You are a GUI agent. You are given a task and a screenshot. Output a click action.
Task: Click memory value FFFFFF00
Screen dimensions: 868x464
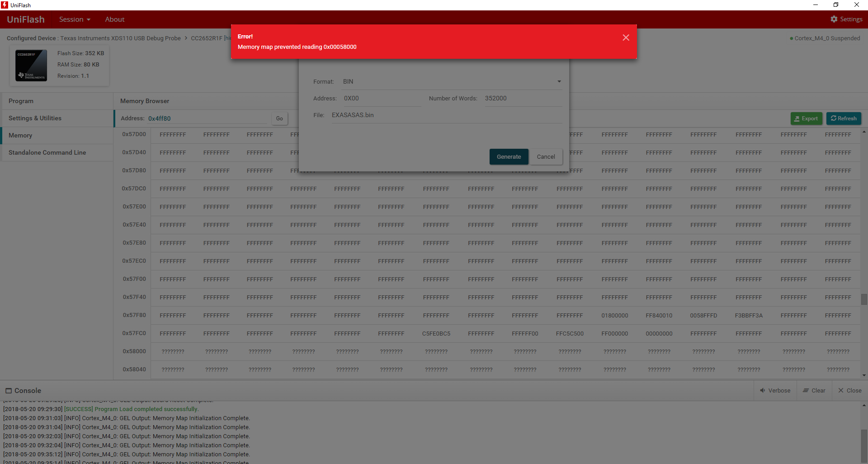pyautogui.click(x=525, y=333)
